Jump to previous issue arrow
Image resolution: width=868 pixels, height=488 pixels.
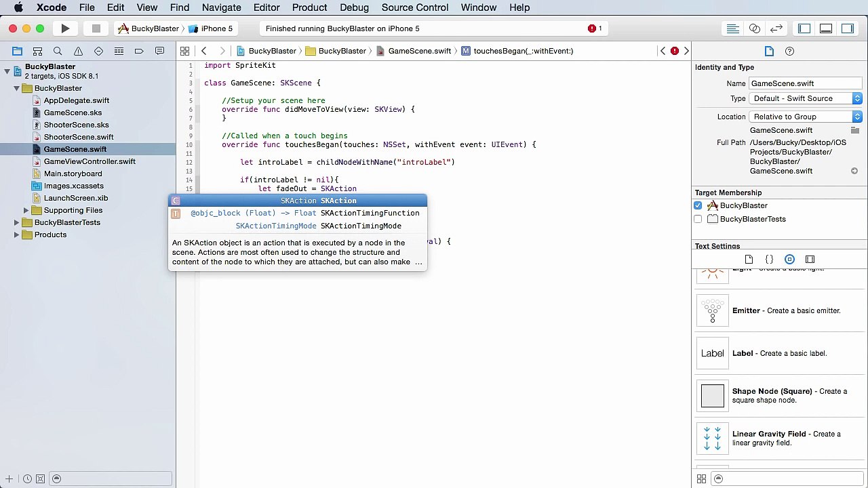point(663,51)
